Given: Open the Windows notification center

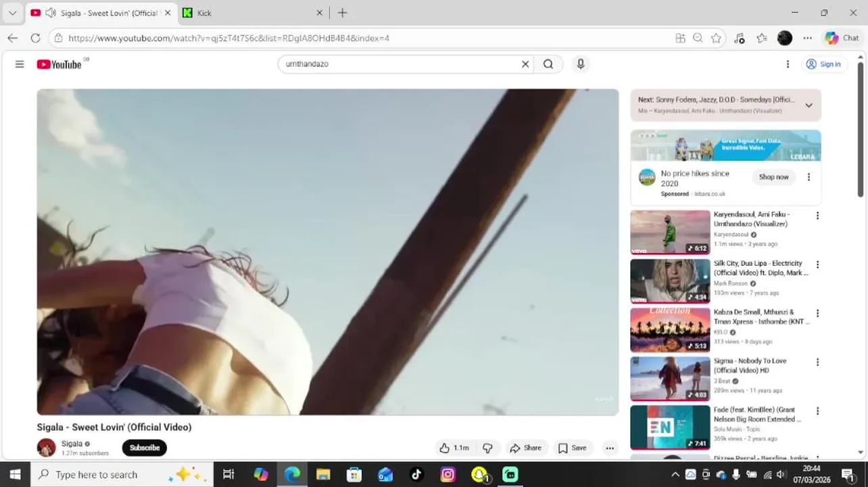Looking at the screenshot, I should pos(847,474).
